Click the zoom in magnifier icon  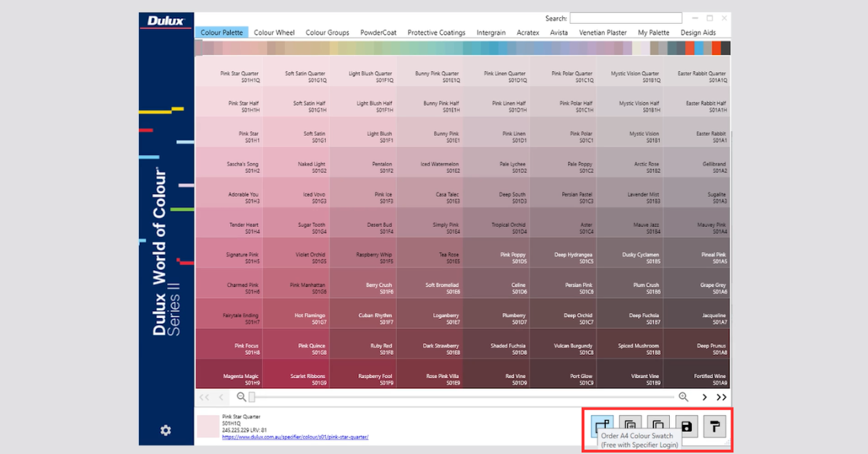pyautogui.click(x=683, y=397)
